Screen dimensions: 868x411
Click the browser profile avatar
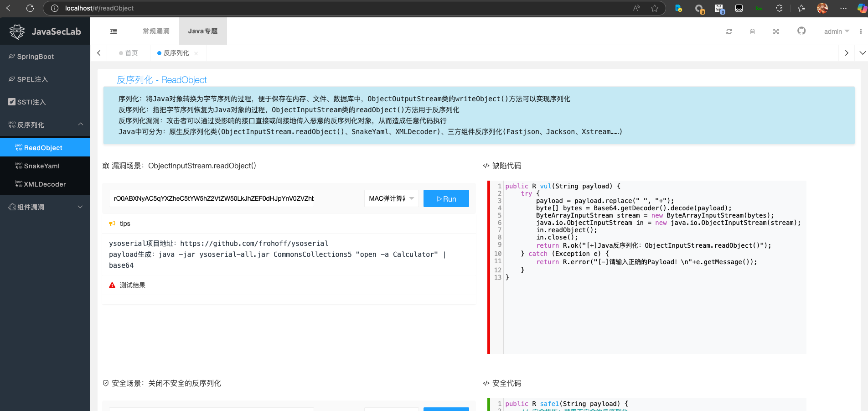coord(822,8)
